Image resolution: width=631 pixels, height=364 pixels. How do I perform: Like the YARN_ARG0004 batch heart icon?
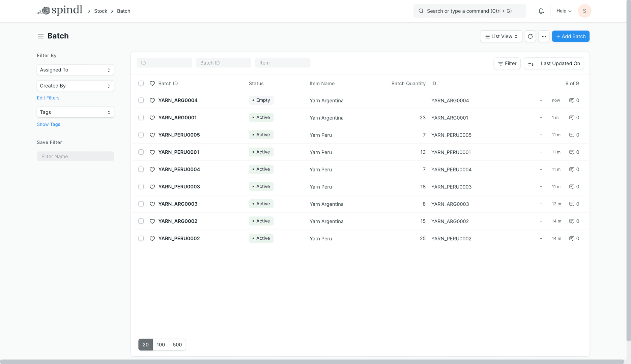pos(152,100)
